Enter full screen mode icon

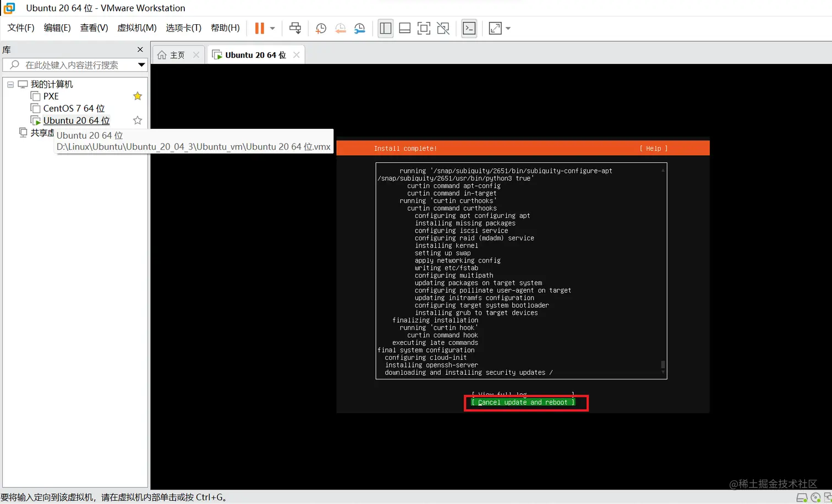[424, 28]
